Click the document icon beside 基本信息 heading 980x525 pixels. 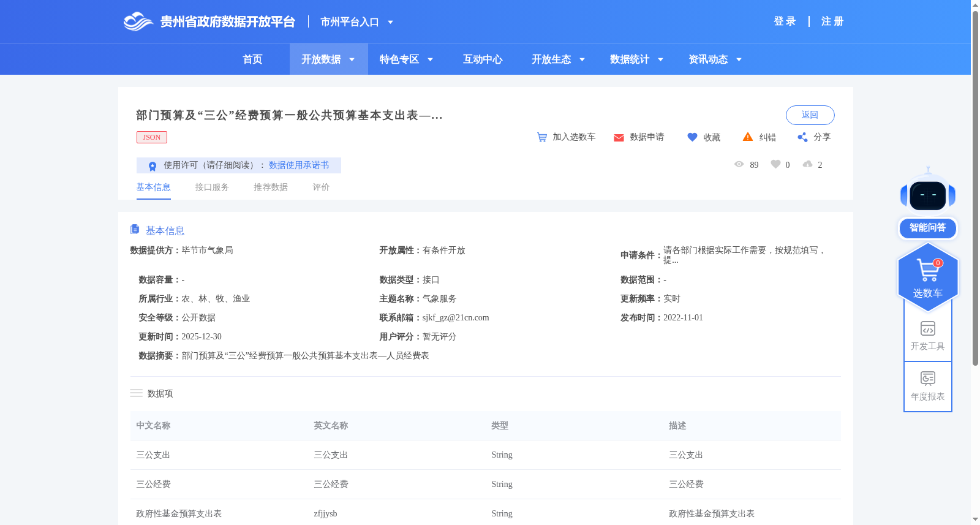[135, 229]
